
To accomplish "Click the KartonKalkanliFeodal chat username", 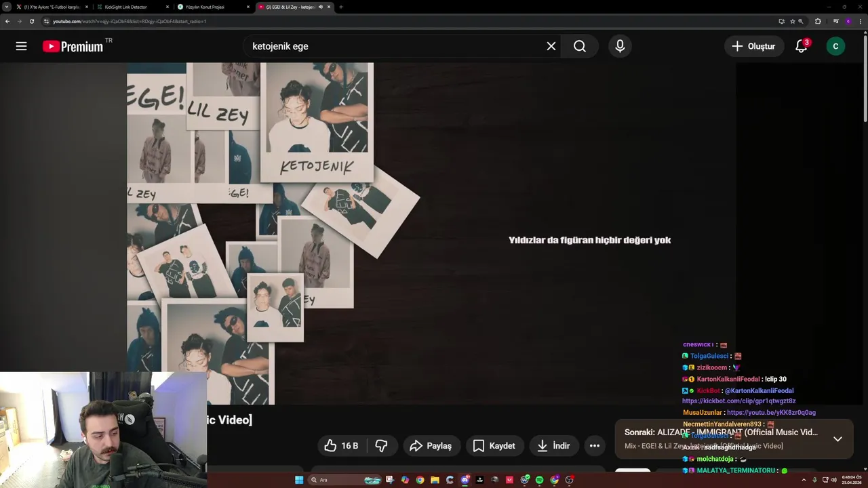I will pos(728,379).
